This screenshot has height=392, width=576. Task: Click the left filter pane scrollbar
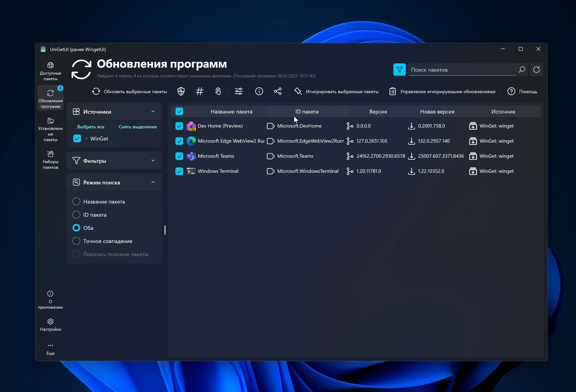(165, 230)
